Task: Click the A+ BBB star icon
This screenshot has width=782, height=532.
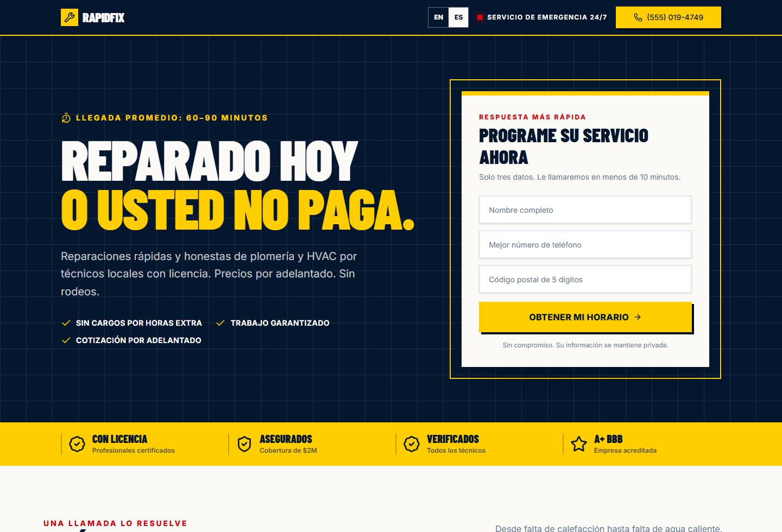Action: pyautogui.click(x=579, y=444)
